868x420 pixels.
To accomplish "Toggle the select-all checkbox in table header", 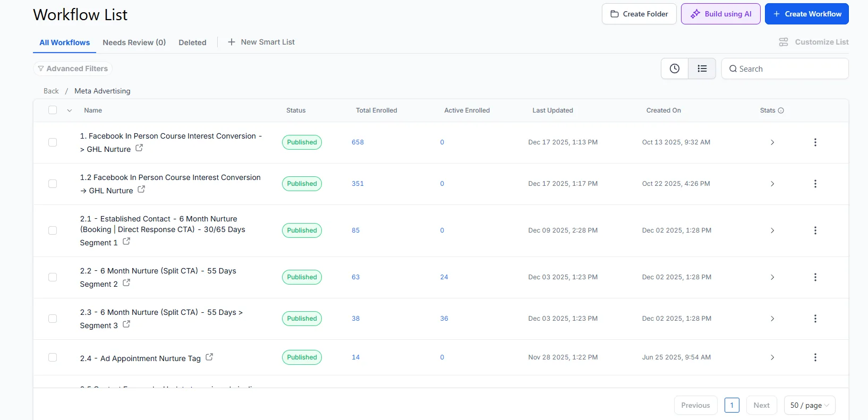I will pyautogui.click(x=53, y=110).
